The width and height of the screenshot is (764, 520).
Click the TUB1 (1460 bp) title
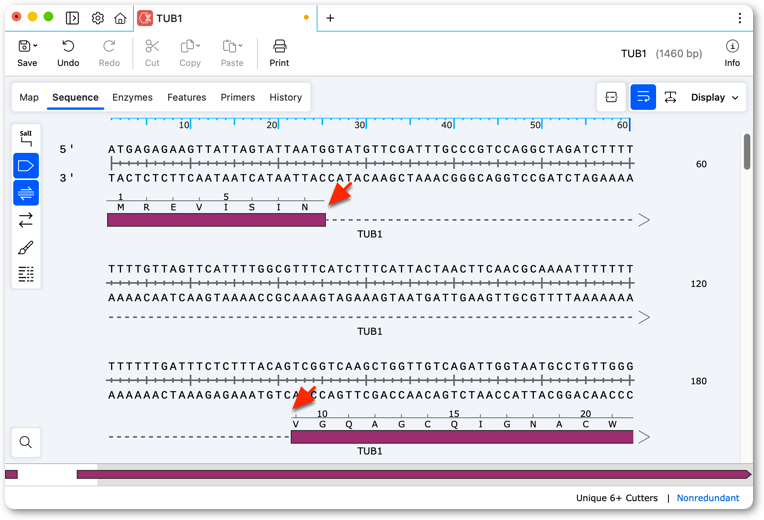click(x=661, y=54)
